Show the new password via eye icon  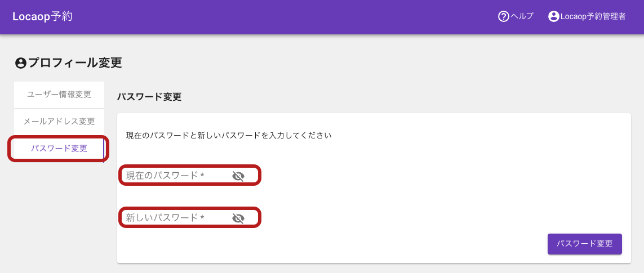pos(238,218)
